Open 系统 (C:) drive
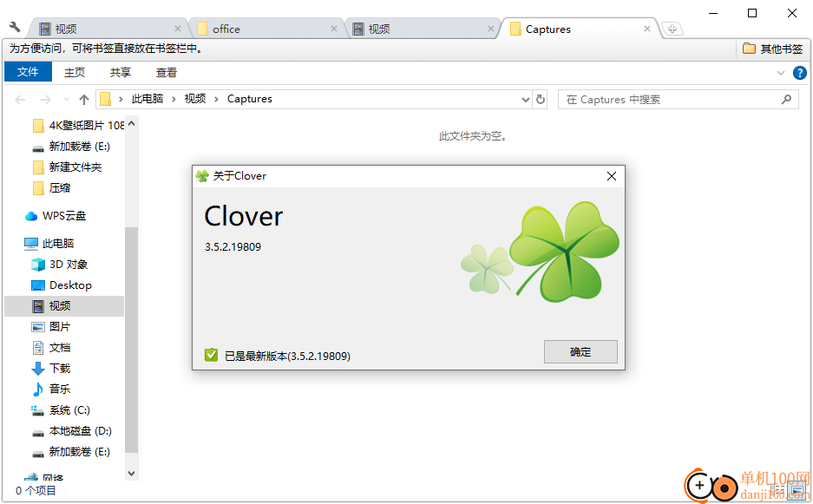Image resolution: width=813 pixels, height=504 pixels. [x=61, y=410]
